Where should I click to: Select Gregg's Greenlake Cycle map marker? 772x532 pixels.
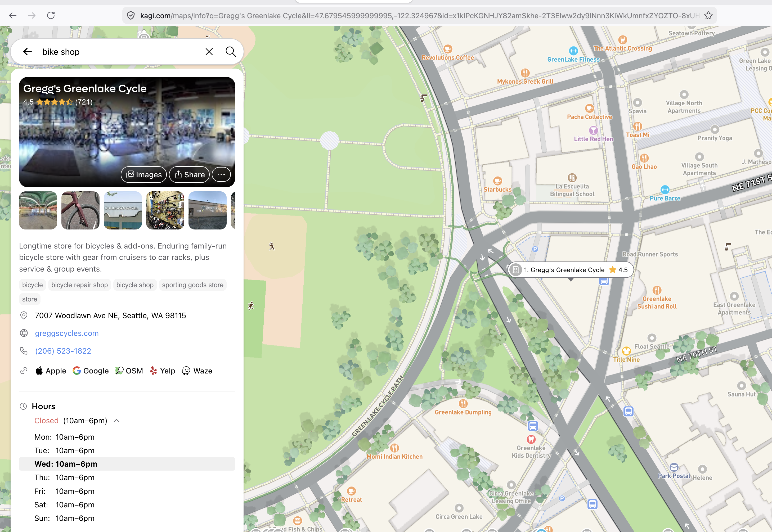coord(570,270)
